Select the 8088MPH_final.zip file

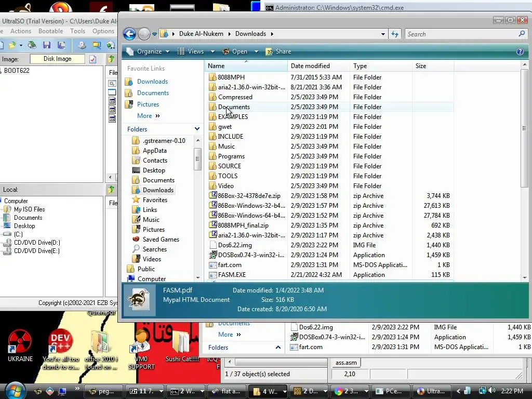tap(243, 225)
